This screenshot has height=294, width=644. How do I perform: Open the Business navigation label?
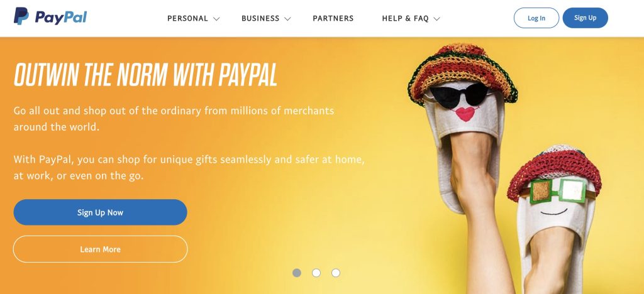[260, 18]
